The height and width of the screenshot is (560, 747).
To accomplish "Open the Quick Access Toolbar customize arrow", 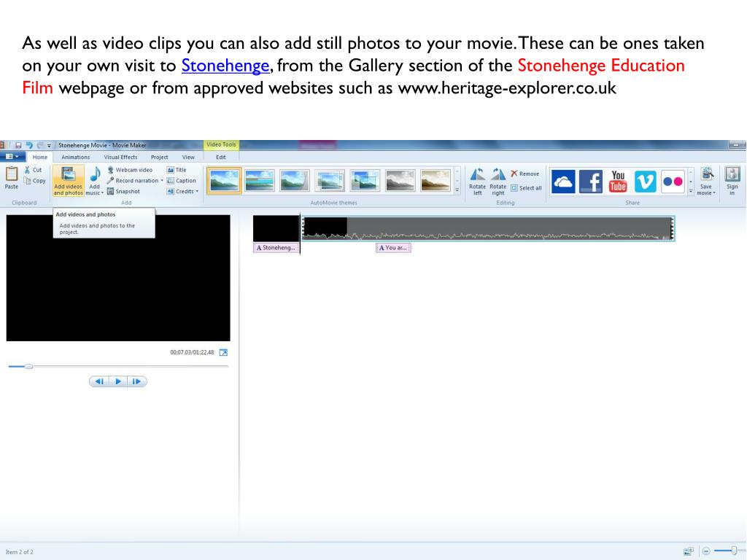I will (49, 146).
